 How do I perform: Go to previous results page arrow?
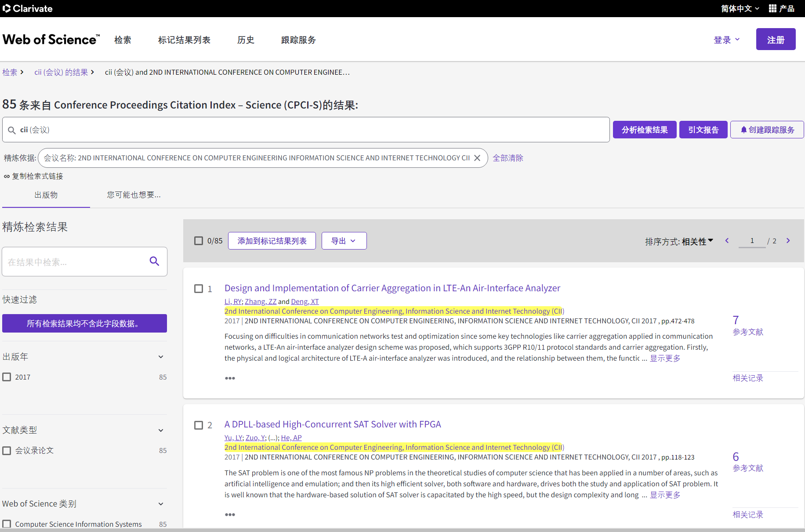coord(727,241)
